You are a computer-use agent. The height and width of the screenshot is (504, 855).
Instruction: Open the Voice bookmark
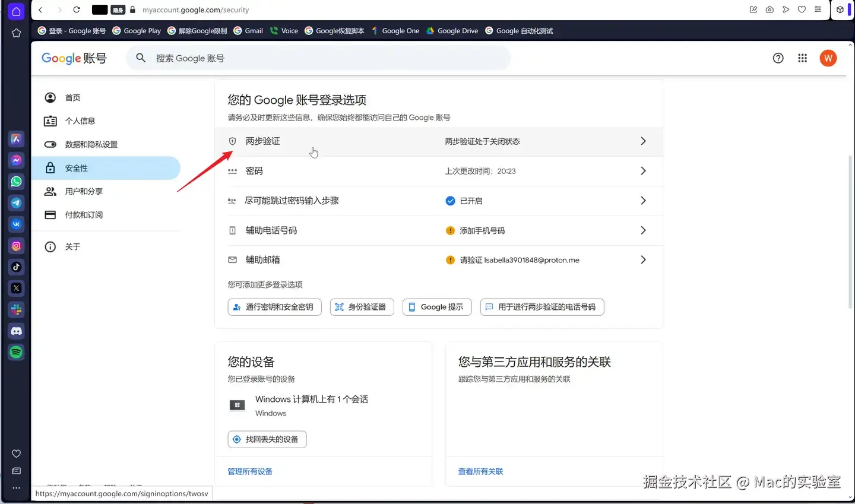tap(284, 31)
